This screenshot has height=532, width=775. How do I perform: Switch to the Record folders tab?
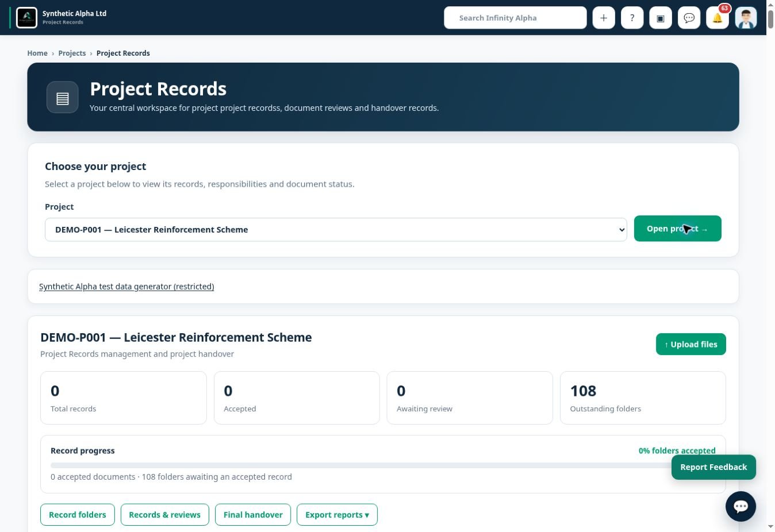[78, 515]
